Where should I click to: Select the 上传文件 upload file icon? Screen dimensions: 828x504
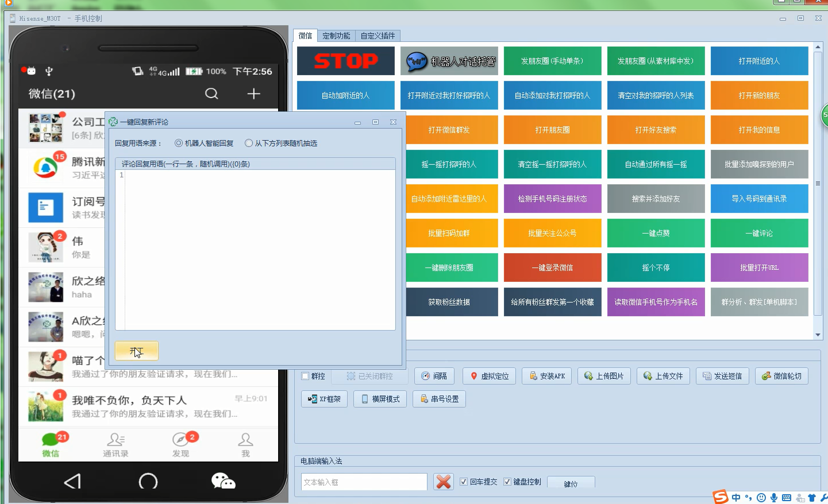coord(648,376)
